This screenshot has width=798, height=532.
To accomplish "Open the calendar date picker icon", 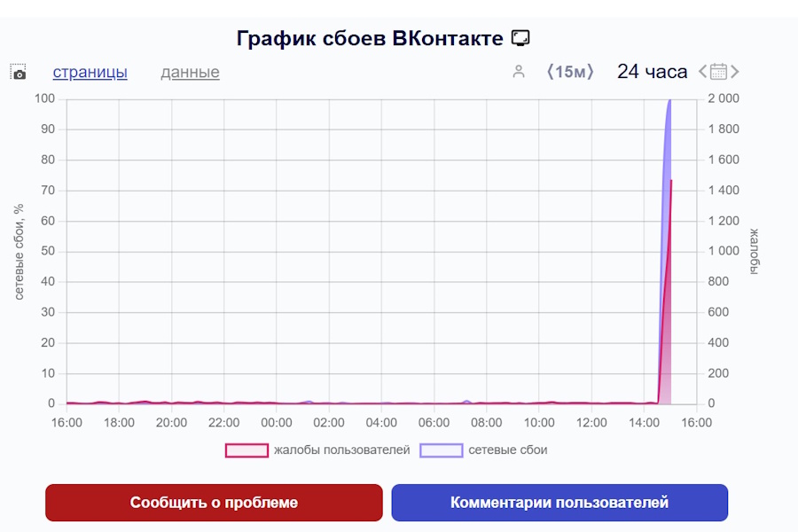I will pos(719,72).
